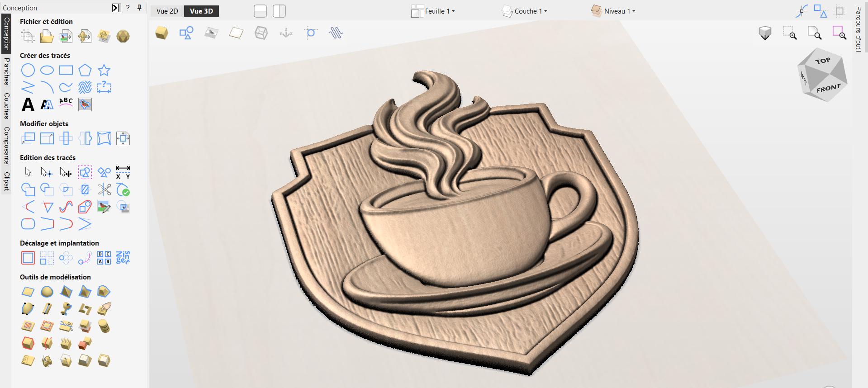Viewport: 868px width, 388px height.
Task: Click the measure X Y tool
Action: point(123,172)
